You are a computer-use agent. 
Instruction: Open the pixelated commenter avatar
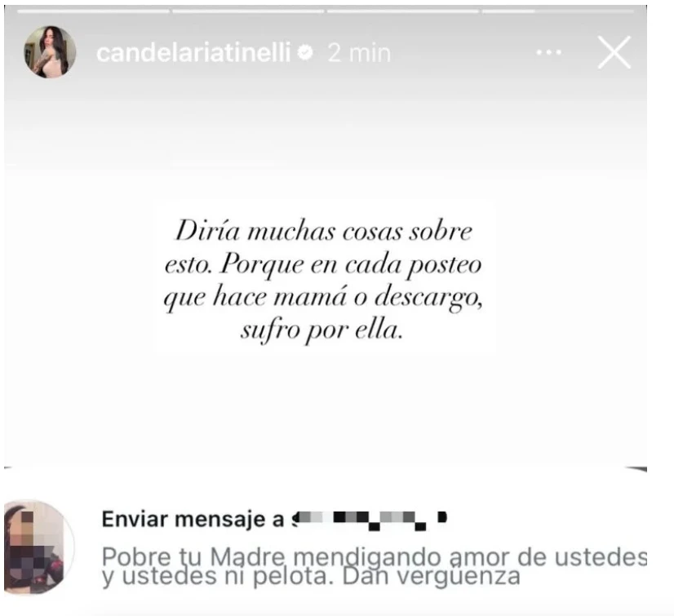[x=39, y=547]
